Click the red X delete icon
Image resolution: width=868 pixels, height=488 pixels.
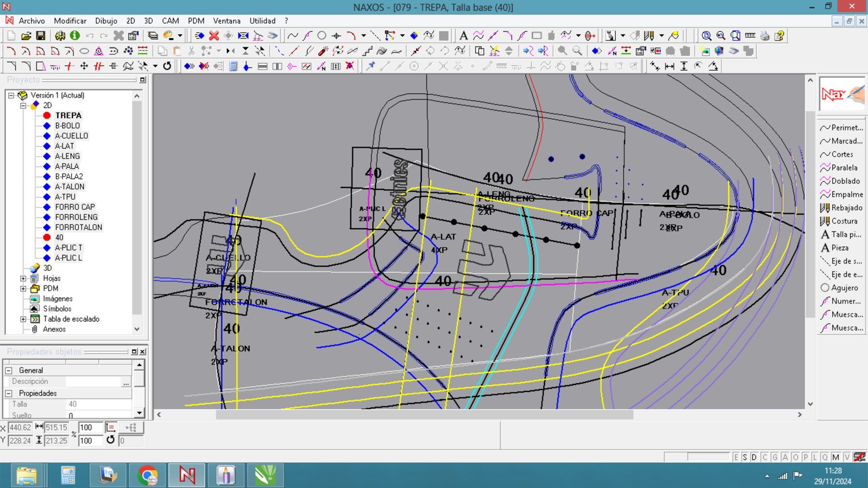point(214,36)
